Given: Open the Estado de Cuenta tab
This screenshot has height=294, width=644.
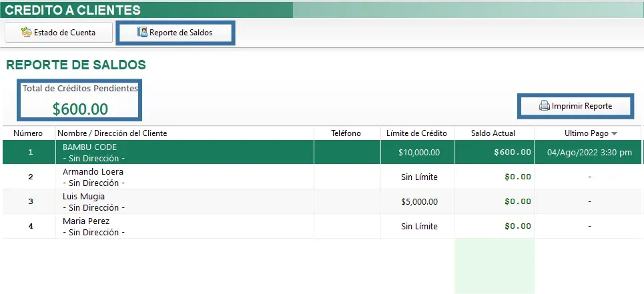Looking at the screenshot, I should (x=59, y=33).
